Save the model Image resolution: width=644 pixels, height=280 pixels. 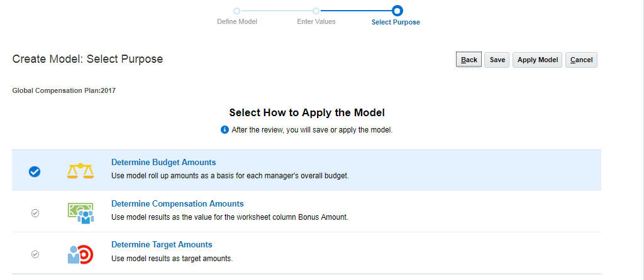pyautogui.click(x=497, y=60)
